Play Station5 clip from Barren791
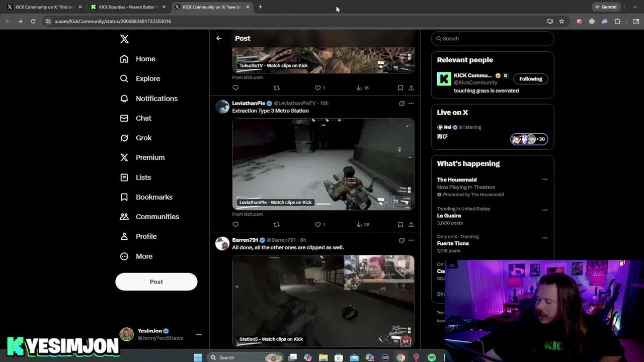 click(323, 301)
